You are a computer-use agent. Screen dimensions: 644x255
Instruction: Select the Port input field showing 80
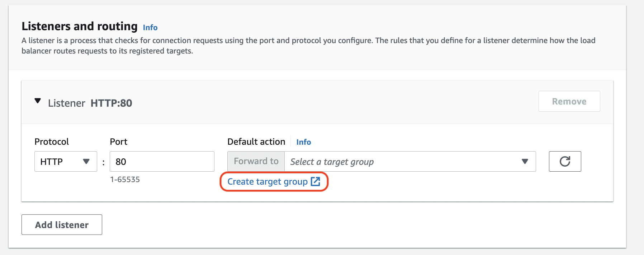click(x=161, y=162)
